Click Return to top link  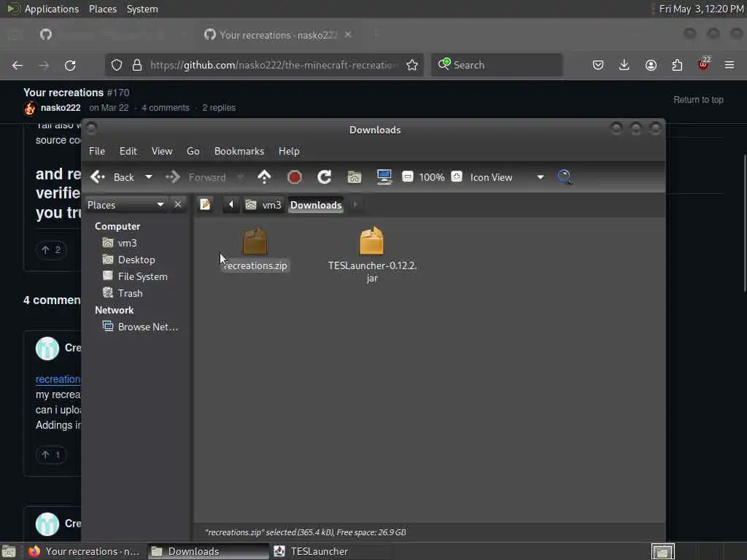(x=698, y=99)
